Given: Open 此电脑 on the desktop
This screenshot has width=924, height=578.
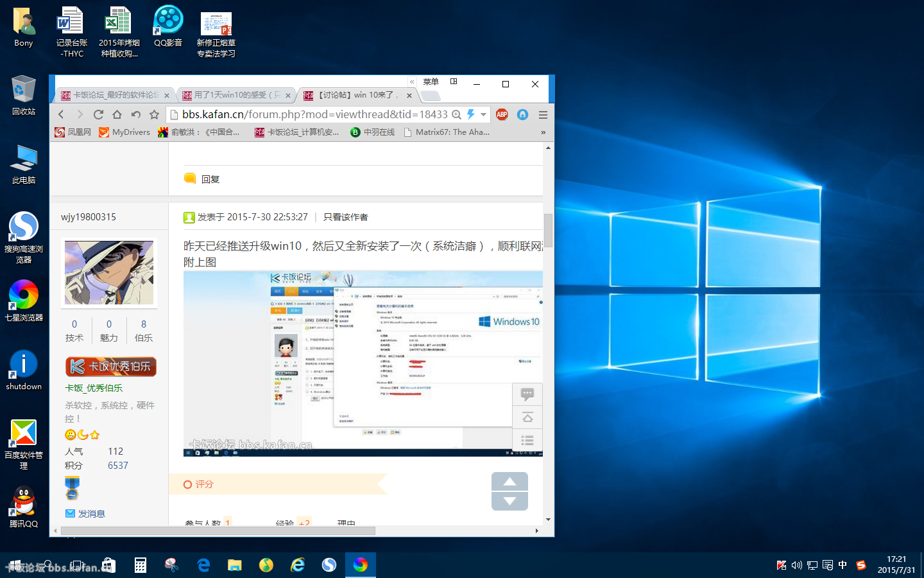Looking at the screenshot, I should pos(24,164).
